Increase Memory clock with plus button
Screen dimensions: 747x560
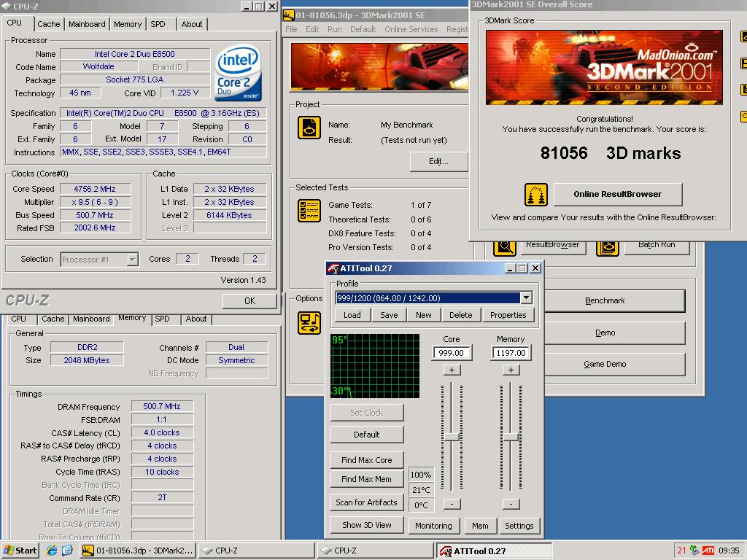click(511, 370)
